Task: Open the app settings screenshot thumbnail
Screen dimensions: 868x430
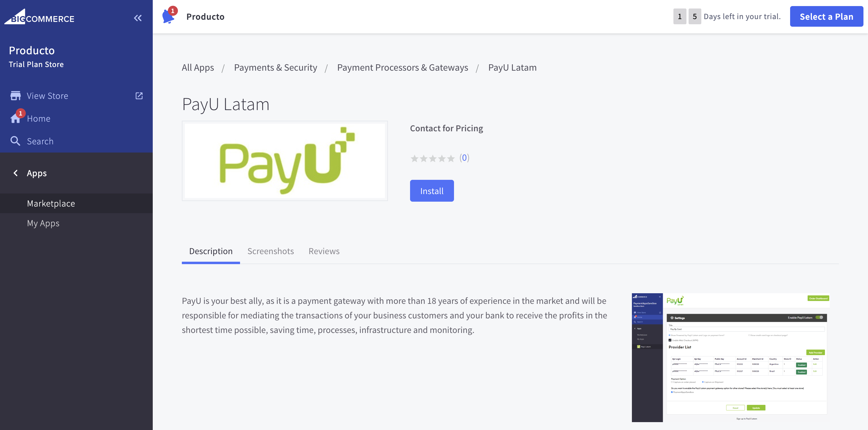Action: [x=730, y=358]
